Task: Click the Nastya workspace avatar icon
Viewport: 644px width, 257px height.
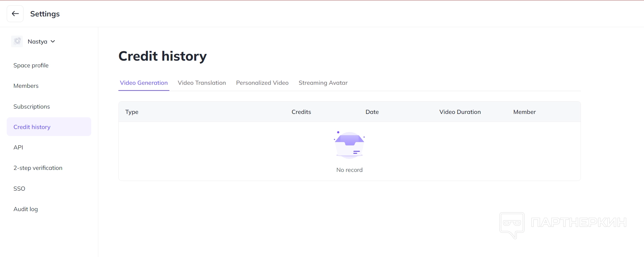Action: click(x=17, y=42)
